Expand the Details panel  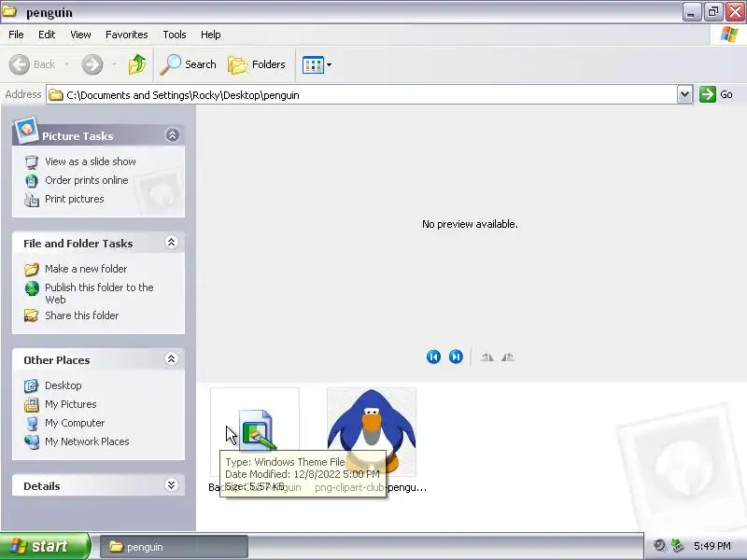[172, 485]
